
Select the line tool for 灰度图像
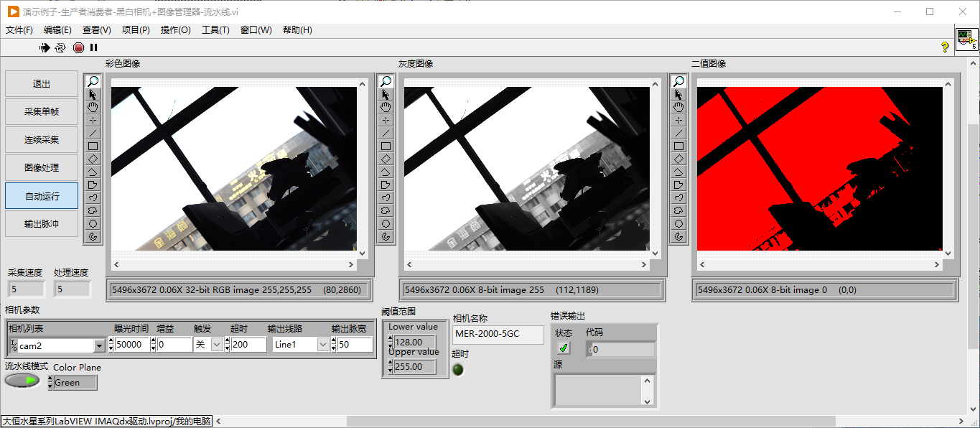click(x=386, y=133)
